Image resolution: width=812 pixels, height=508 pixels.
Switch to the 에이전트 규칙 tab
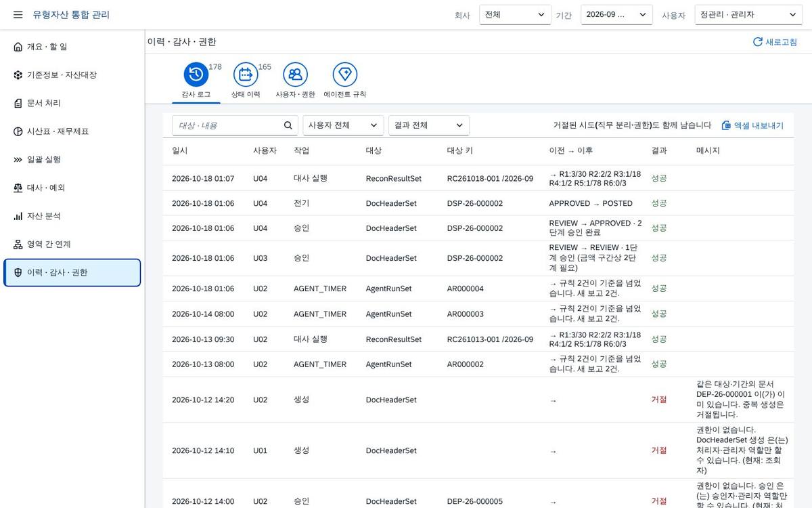(345, 81)
